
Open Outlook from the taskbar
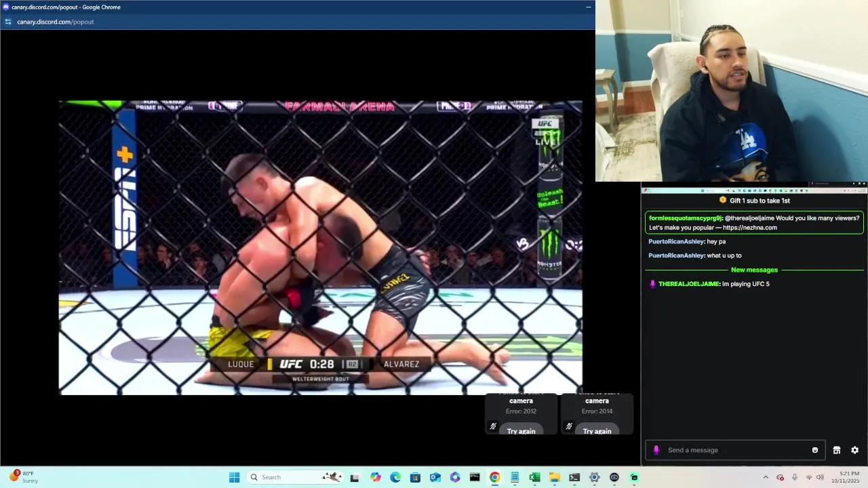tap(435, 477)
